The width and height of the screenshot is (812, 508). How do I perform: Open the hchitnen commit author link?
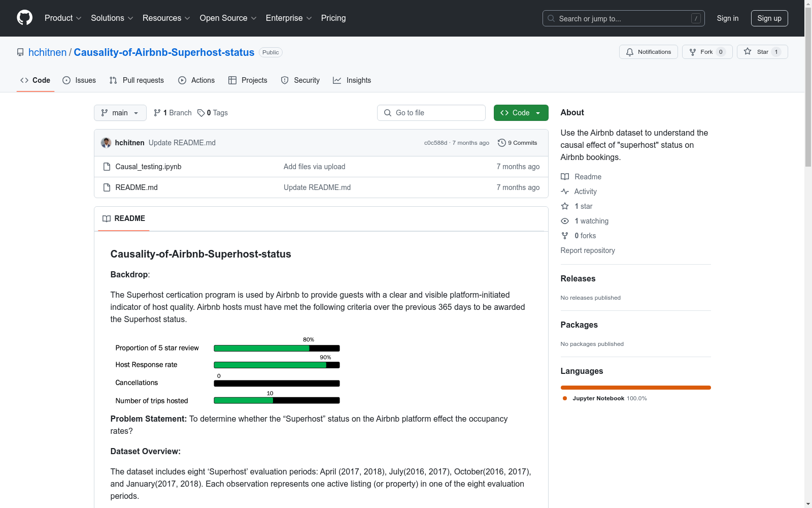(130, 143)
